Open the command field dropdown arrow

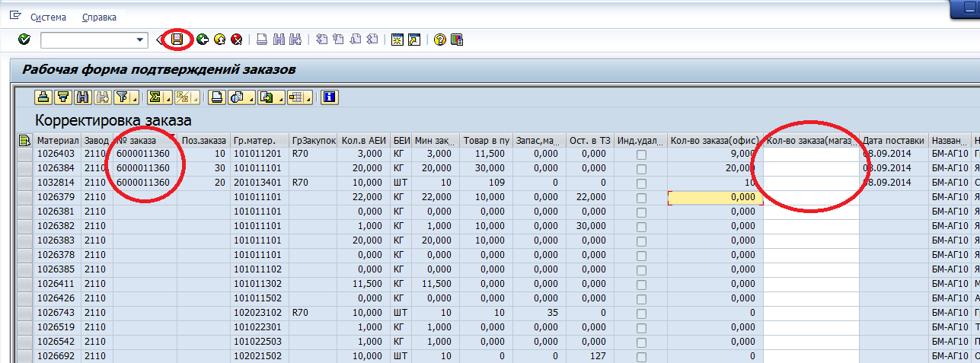[x=140, y=40]
